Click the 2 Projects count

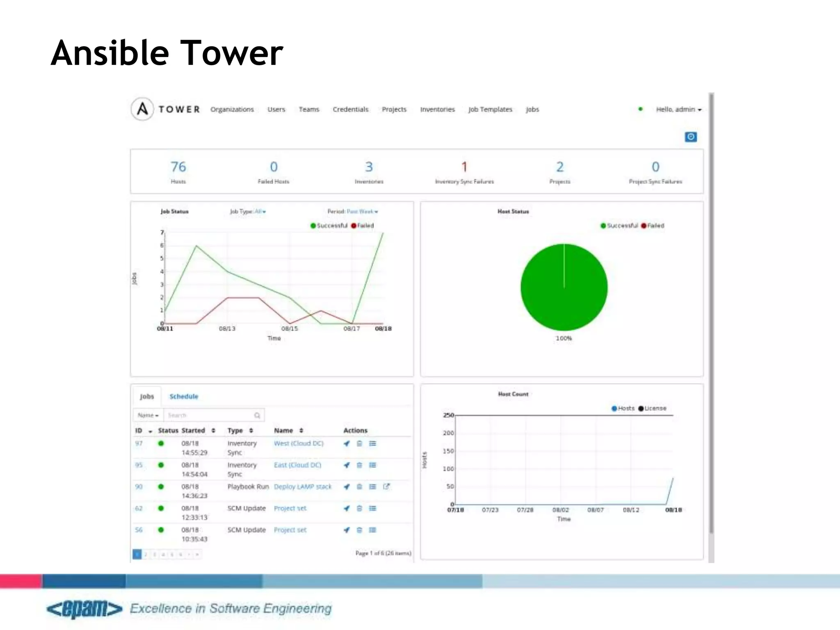click(x=560, y=167)
